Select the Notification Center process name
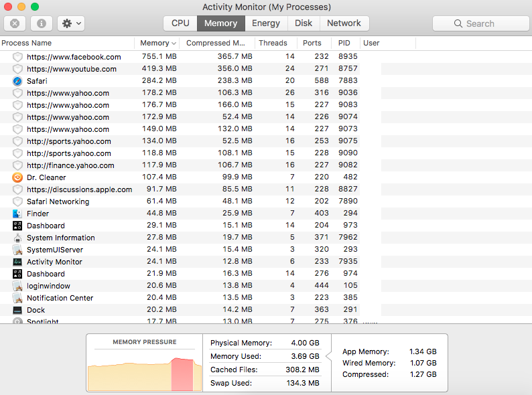The height and width of the screenshot is (395, 532). tap(60, 298)
